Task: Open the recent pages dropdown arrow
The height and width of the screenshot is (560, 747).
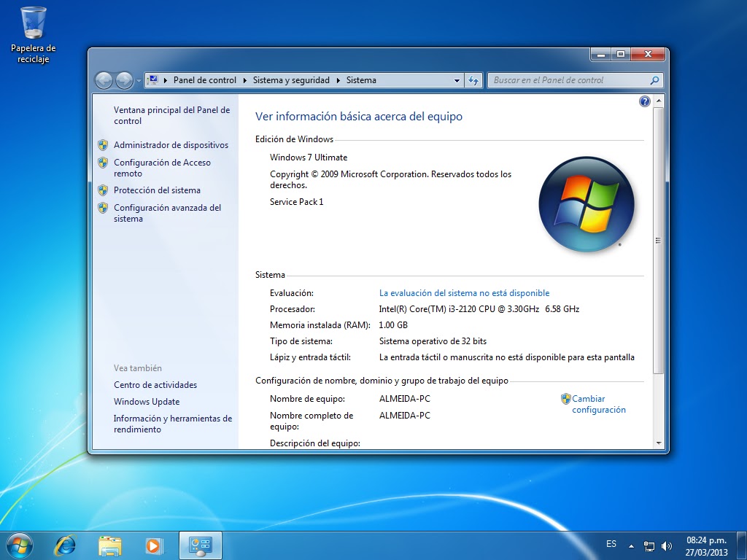Action: [139, 81]
